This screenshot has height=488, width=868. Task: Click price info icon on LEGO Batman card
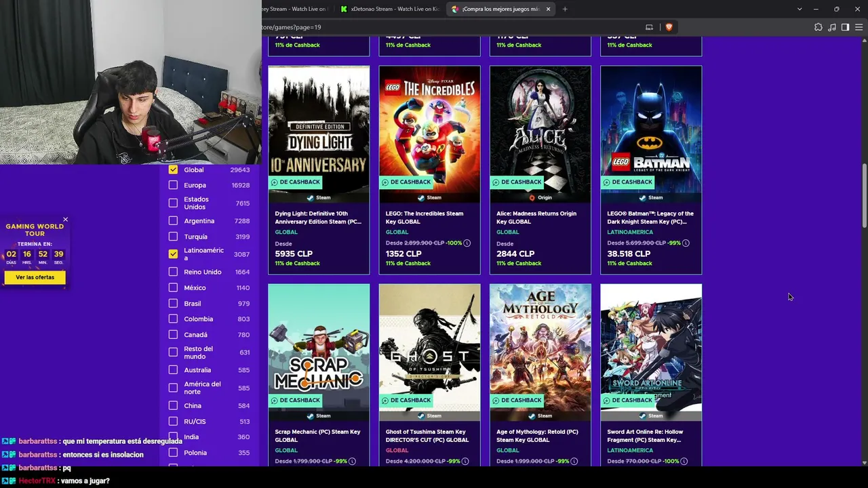point(686,243)
